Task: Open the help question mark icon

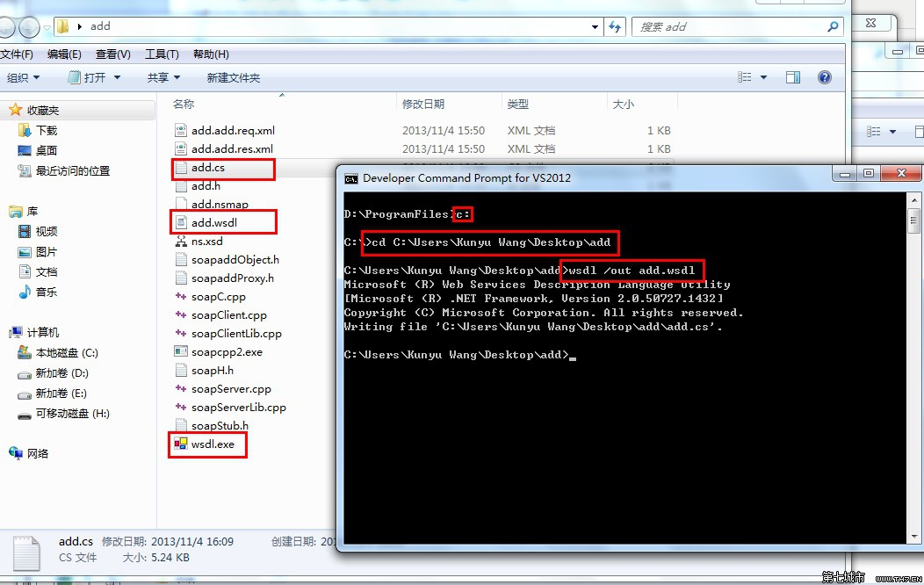Action: point(825,77)
